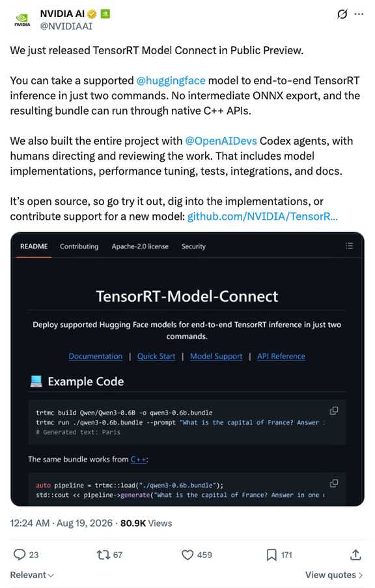Bookmark this post
The height and width of the screenshot is (588, 375).
pos(271,555)
